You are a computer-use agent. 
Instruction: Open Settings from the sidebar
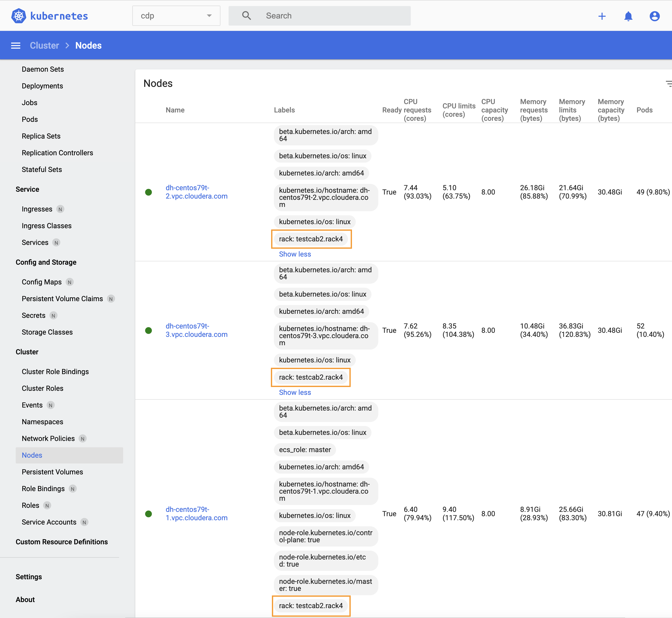click(29, 576)
